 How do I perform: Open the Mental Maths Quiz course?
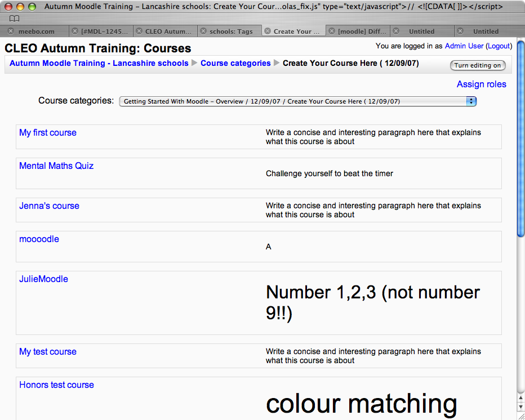point(56,166)
